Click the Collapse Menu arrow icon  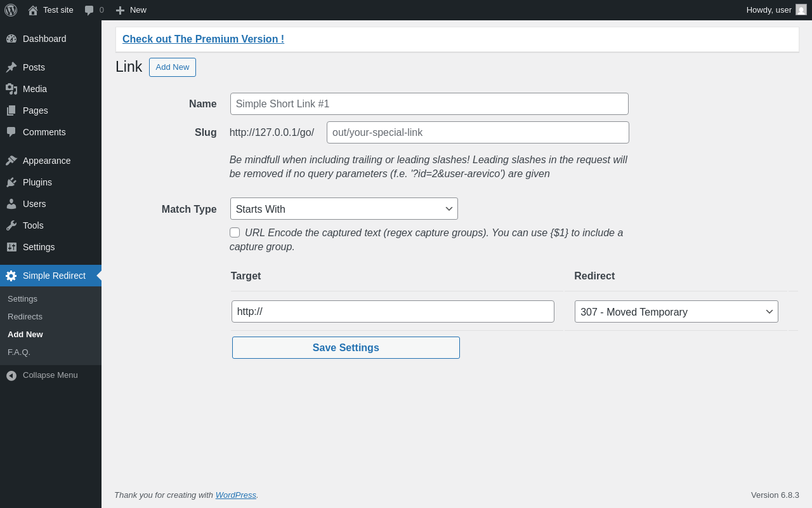click(11, 375)
